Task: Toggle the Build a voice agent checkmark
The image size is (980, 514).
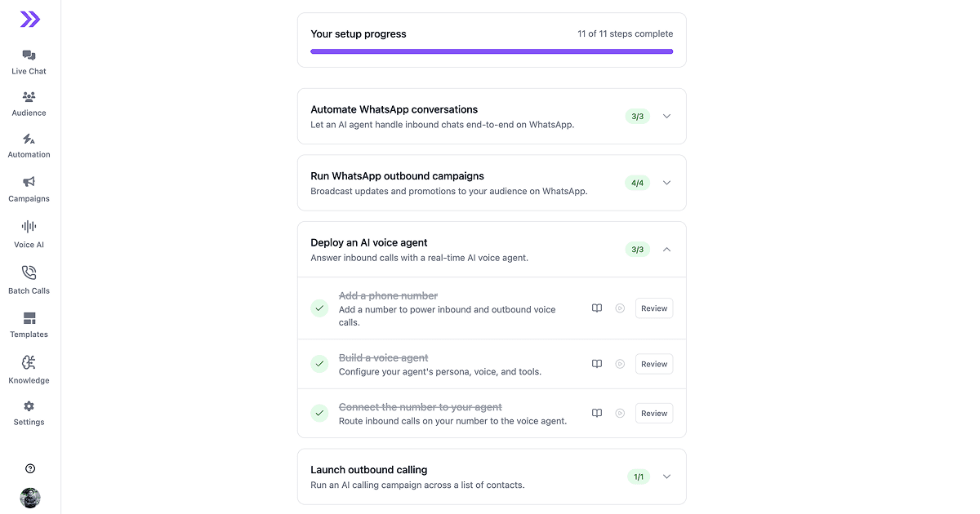Action: click(319, 364)
